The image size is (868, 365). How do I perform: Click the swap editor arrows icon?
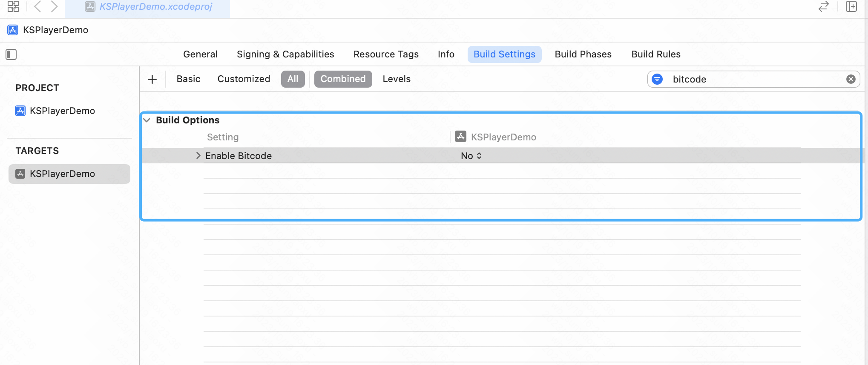click(x=824, y=6)
